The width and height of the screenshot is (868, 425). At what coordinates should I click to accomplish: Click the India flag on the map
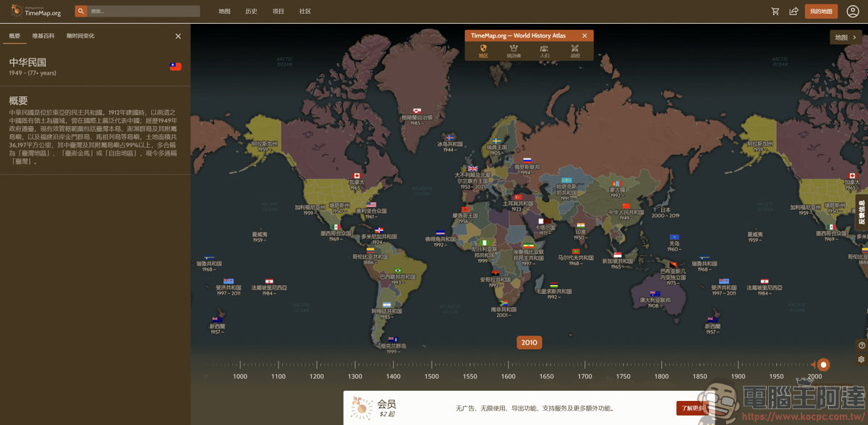pos(580,225)
